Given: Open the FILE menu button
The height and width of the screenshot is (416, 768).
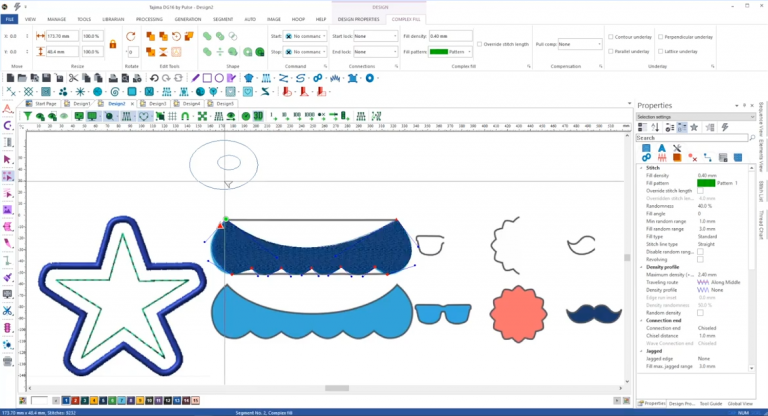Looking at the screenshot, I should coord(10,19).
